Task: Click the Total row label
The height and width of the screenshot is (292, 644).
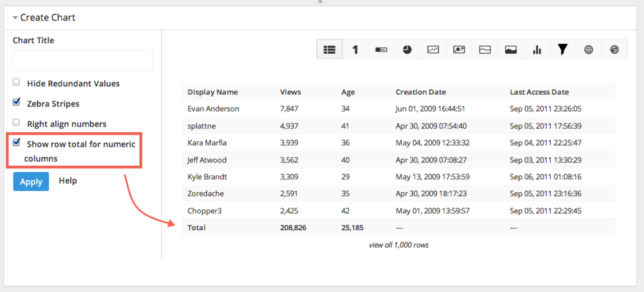Action: 196,228
